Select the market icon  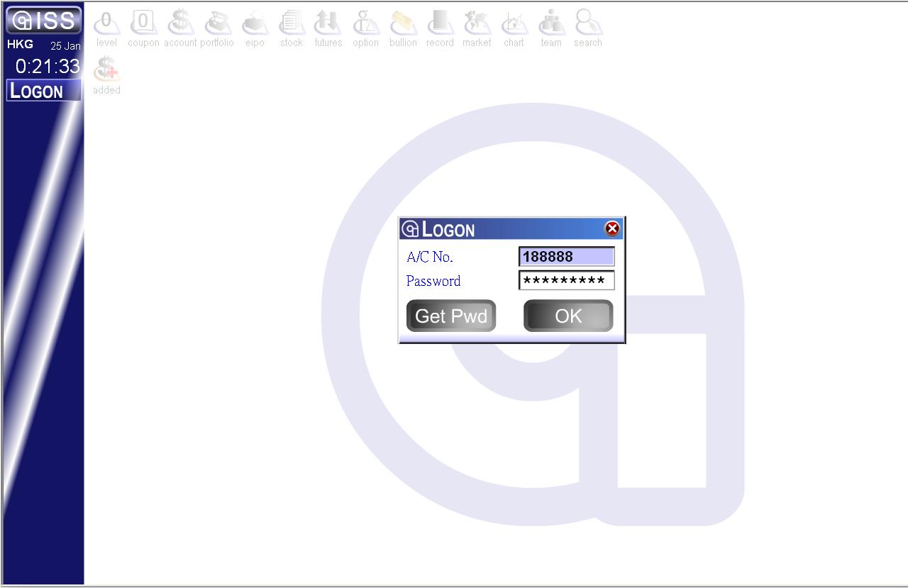coord(477,25)
